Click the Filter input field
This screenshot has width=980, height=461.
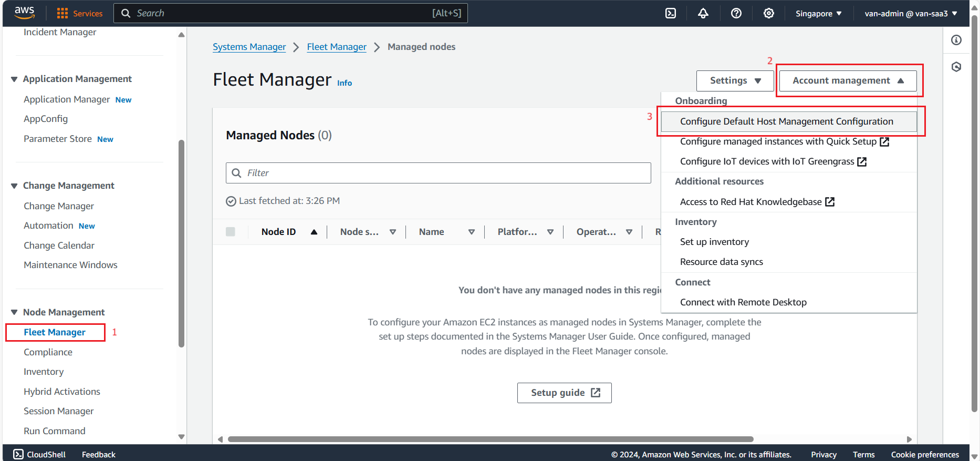(x=439, y=173)
